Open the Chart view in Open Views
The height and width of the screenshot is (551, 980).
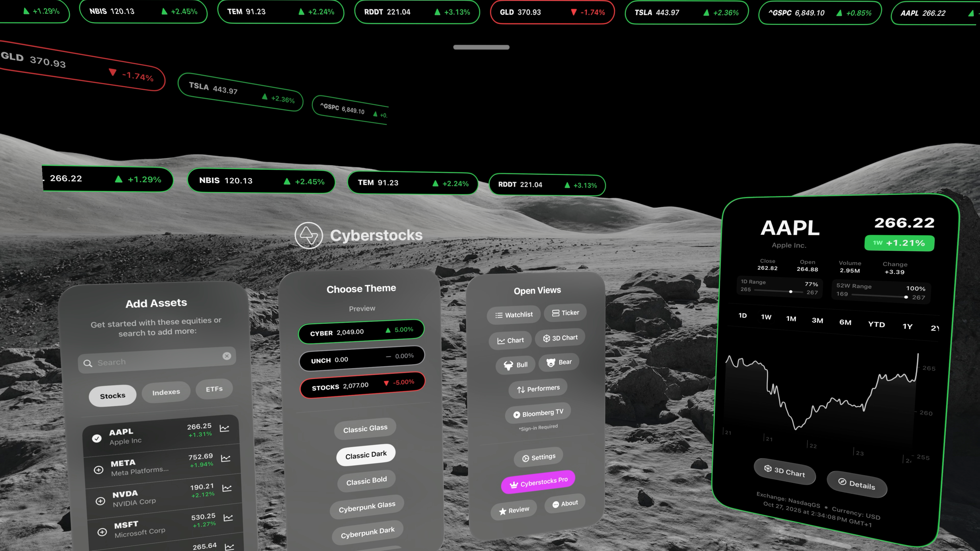coord(510,340)
